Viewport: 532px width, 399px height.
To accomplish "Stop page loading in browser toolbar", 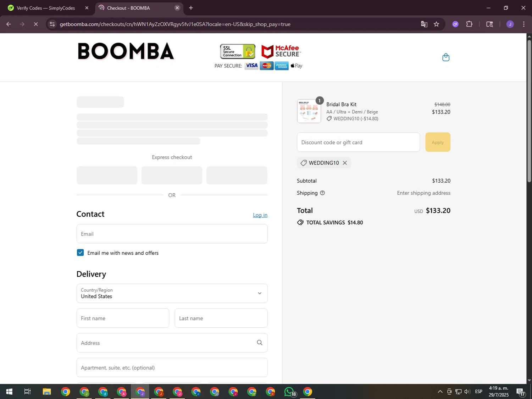I will click(36, 24).
